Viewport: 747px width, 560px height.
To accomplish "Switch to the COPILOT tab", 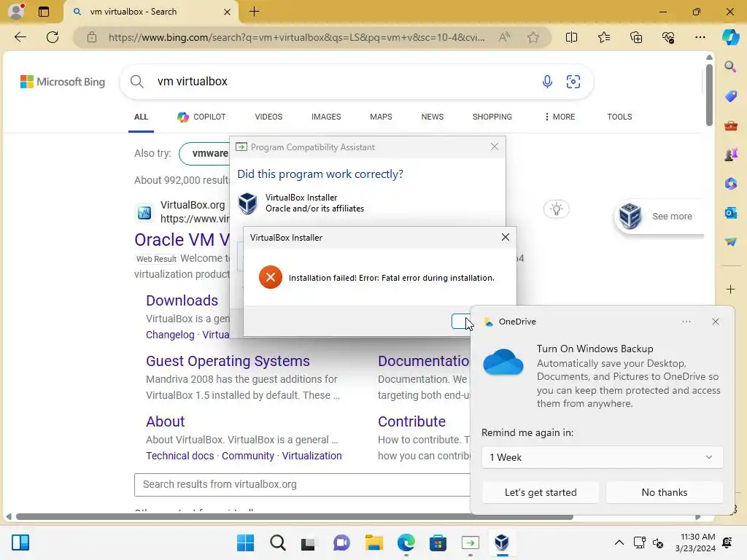I will pos(201,117).
